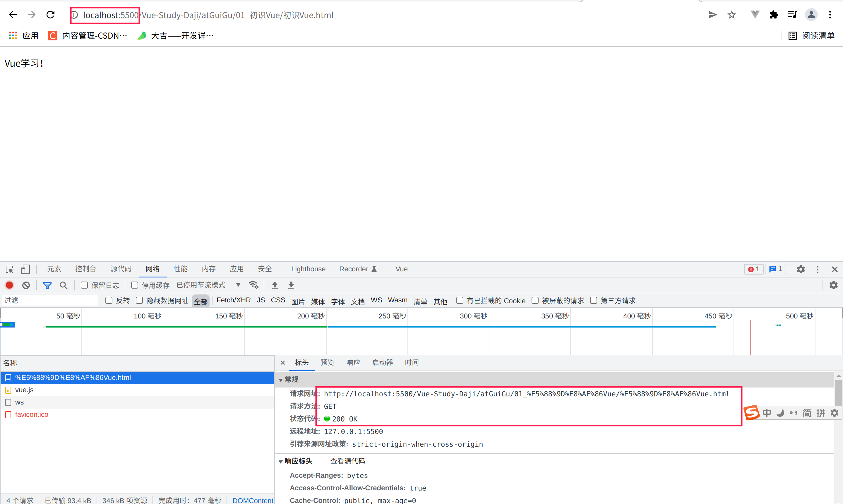
Task: Open DevTools more options three dots
Action: pos(818,269)
